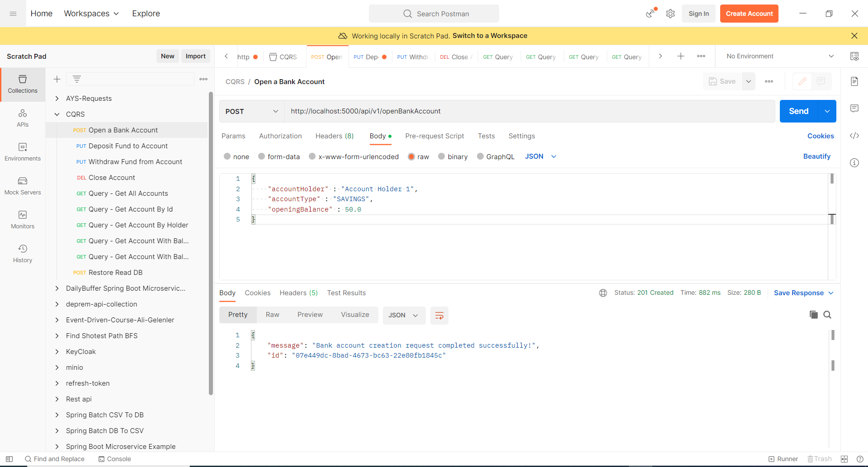868x467 pixels.
Task: Open the documentation icon in right sidebar
Action: coord(854,81)
